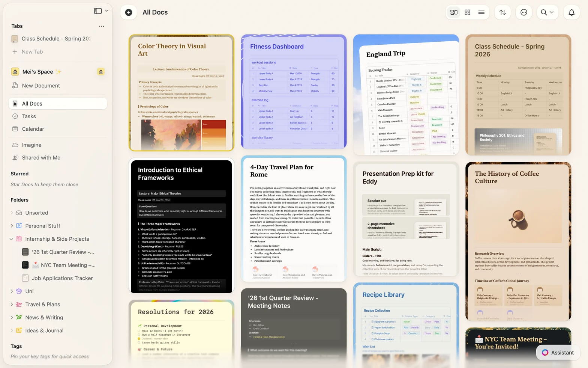588x368 pixels.
Task: Open the Class Schedule tab
Action: [56, 39]
